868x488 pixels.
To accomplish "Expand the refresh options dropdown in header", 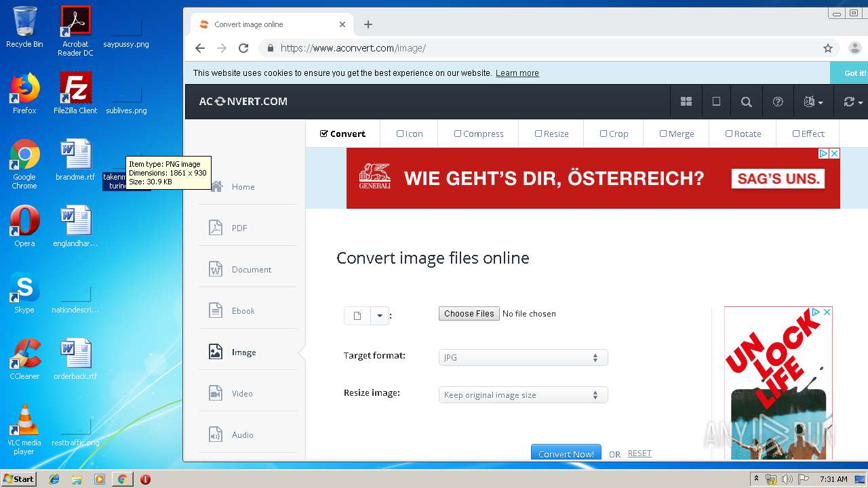I will click(852, 102).
